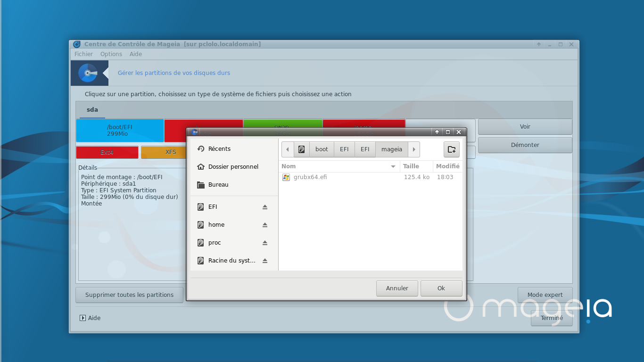Click the Bureau folder icon
Viewport: 644px width, 362px height.
201,185
